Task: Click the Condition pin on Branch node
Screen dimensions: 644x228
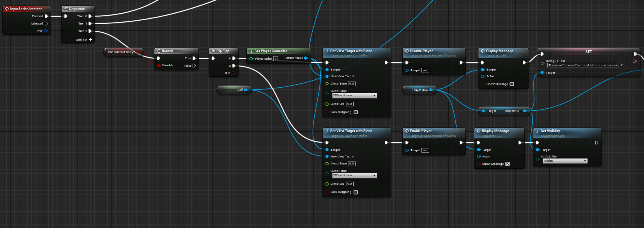Action: click(x=159, y=65)
